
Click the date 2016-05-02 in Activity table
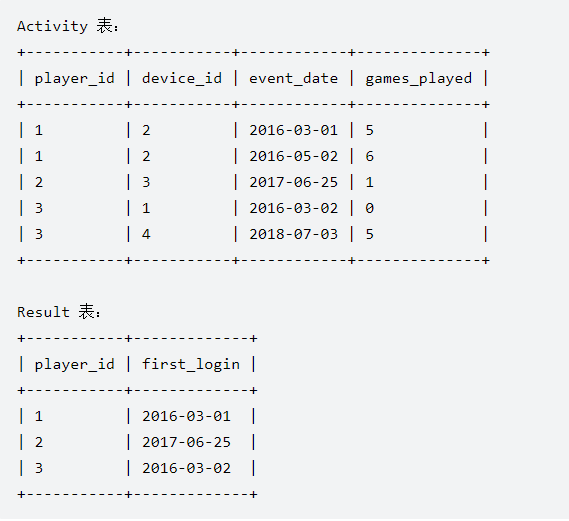pyautogui.click(x=294, y=156)
